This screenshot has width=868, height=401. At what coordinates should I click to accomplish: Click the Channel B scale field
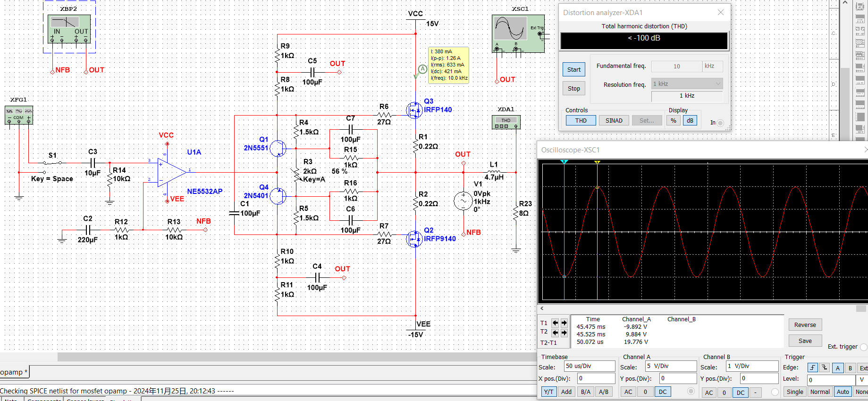[752, 366]
